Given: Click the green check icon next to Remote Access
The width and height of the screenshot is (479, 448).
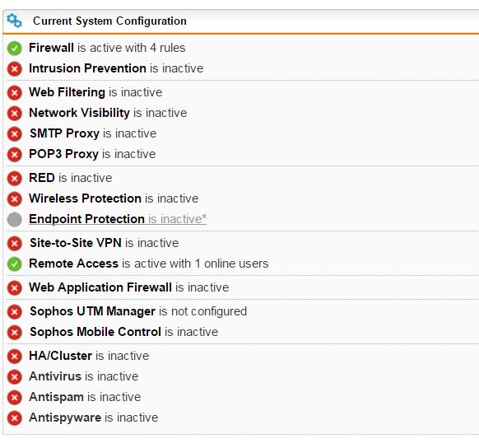Looking at the screenshot, I should (14, 264).
